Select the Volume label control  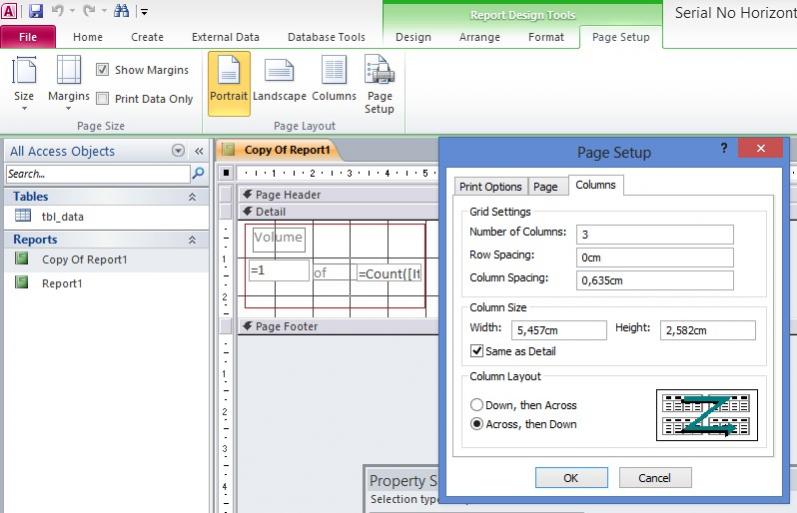(x=279, y=238)
